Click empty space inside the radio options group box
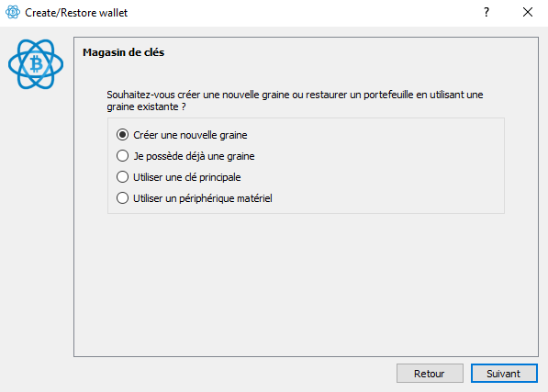The image size is (548, 392). (385, 166)
